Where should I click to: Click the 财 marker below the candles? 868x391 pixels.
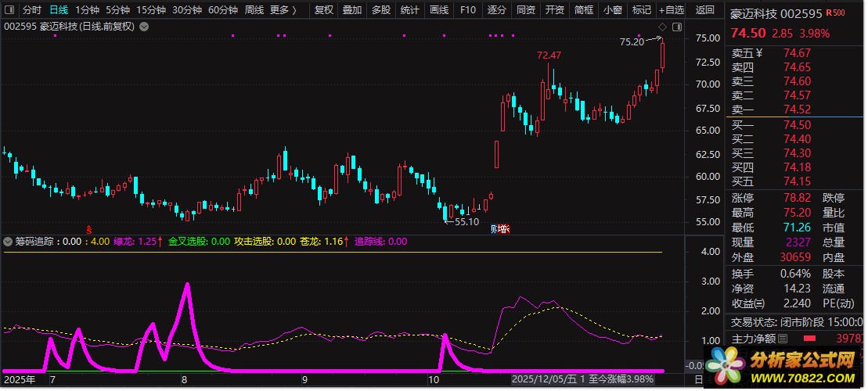click(x=494, y=228)
